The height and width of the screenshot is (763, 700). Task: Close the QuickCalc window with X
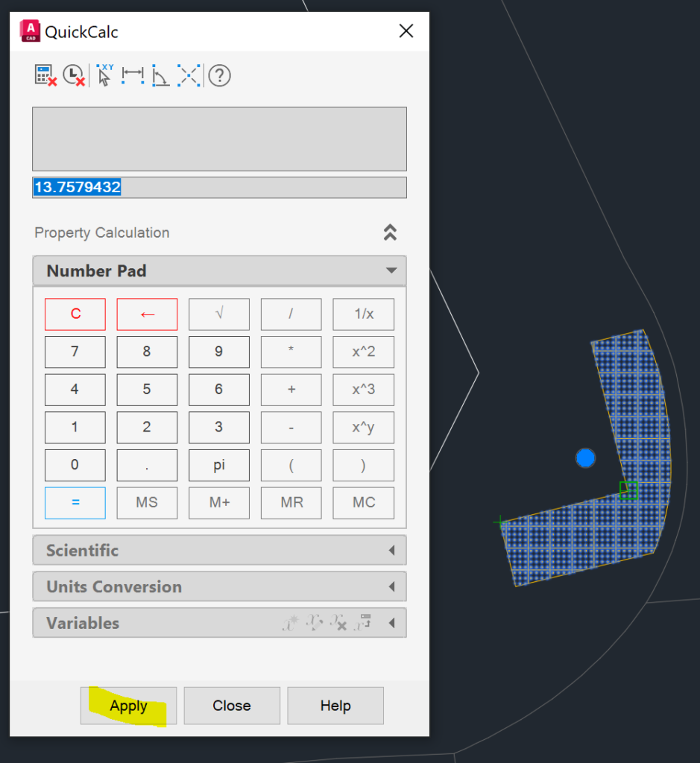[406, 31]
